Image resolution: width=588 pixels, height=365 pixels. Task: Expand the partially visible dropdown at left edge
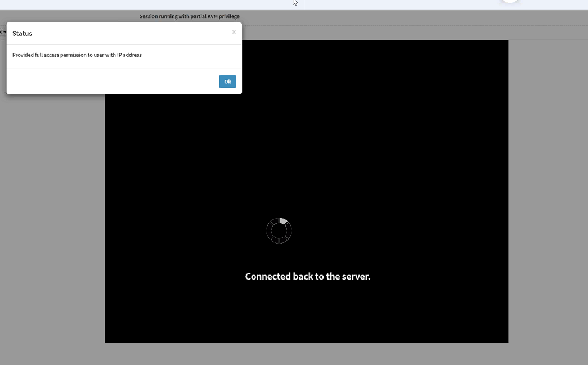pyautogui.click(x=3, y=32)
